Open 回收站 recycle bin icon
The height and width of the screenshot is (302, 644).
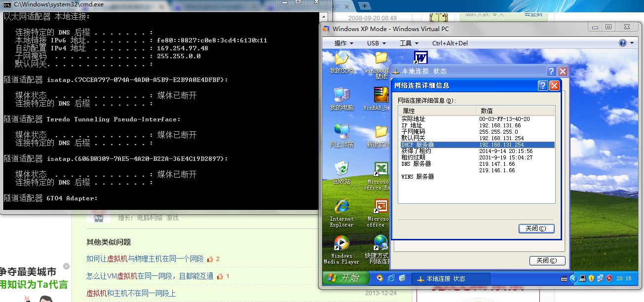pyautogui.click(x=341, y=173)
